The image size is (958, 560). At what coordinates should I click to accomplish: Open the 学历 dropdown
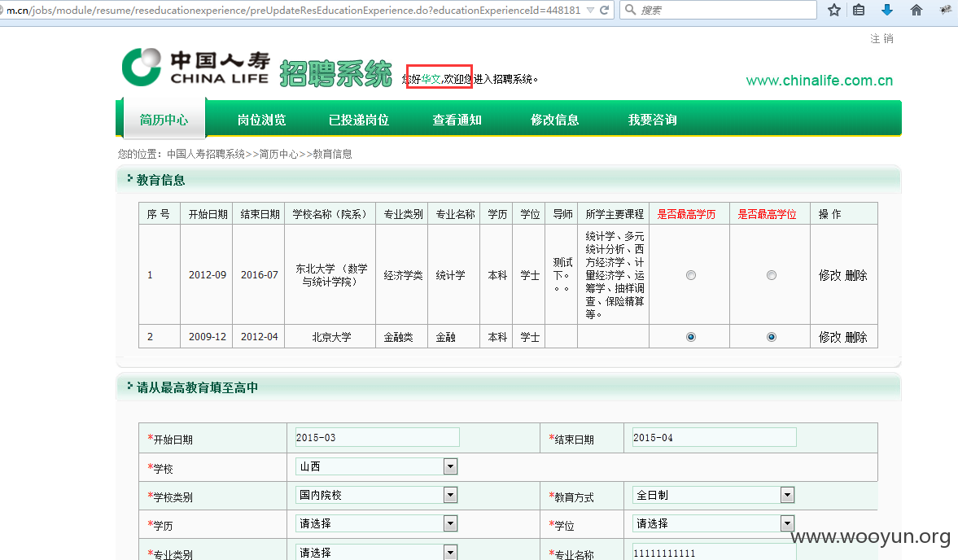[376, 523]
